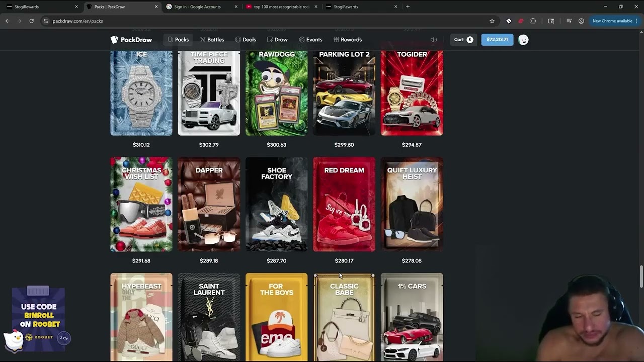Open the Rewards page
Viewport: 644px width, 362px height.
point(348,40)
